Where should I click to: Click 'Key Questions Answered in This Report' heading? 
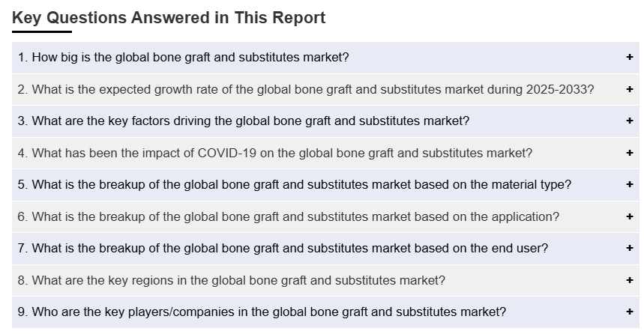pyautogui.click(x=169, y=18)
